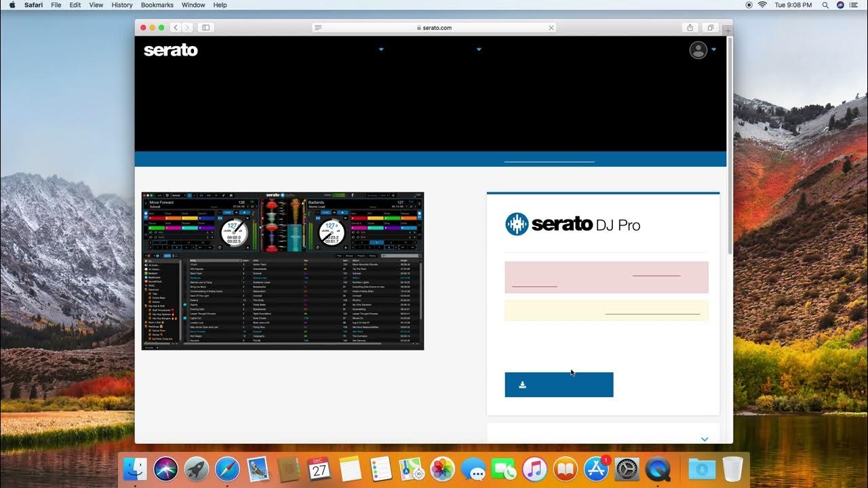Expand the arrow beside the account avatar
Image resolution: width=868 pixels, height=488 pixels.
(713, 49)
